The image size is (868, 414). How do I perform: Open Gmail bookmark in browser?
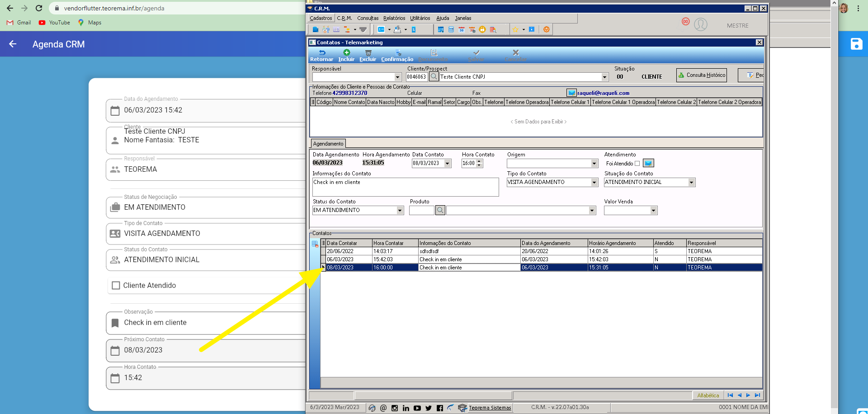coord(19,23)
